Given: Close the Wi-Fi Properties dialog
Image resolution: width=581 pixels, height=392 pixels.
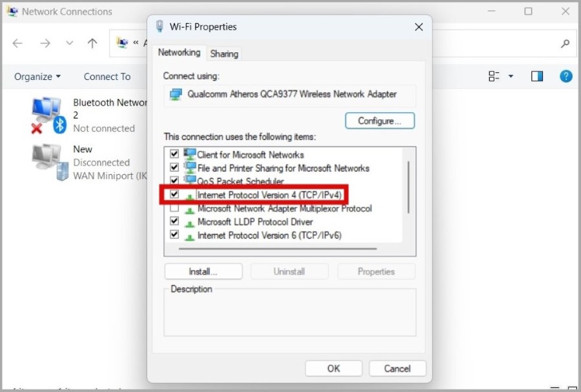Looking at the screenshot, I should pos(419,27).
